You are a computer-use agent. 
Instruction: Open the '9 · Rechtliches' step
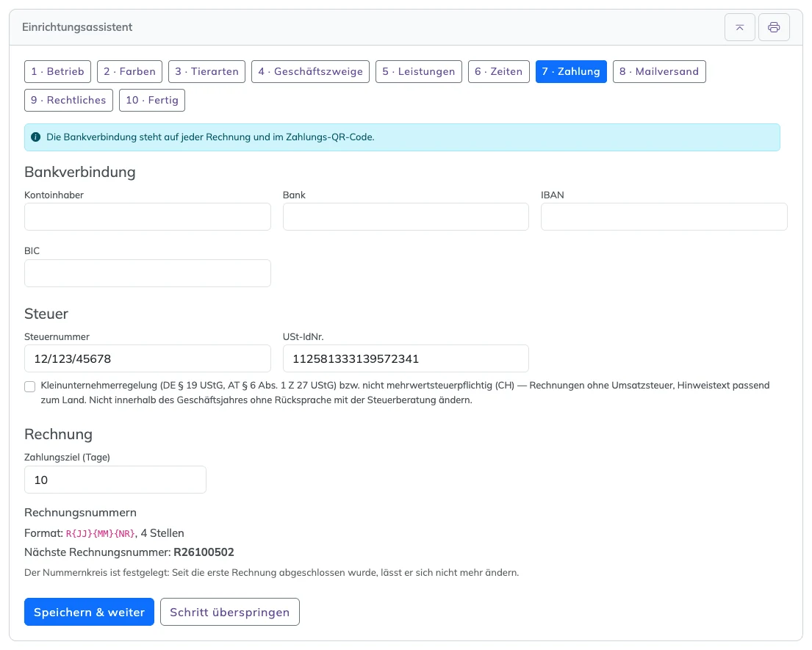(68, 101)
